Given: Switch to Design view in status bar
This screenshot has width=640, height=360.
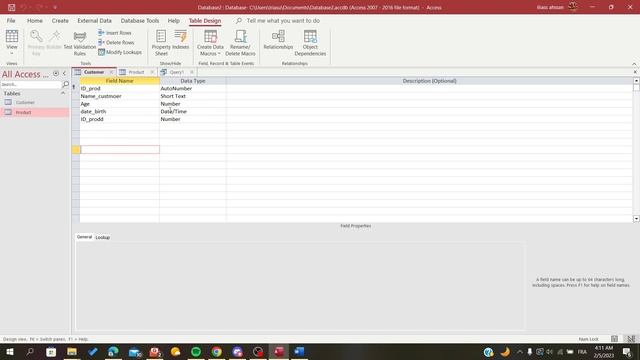Looking at the screenshot, I should [631, 339].
